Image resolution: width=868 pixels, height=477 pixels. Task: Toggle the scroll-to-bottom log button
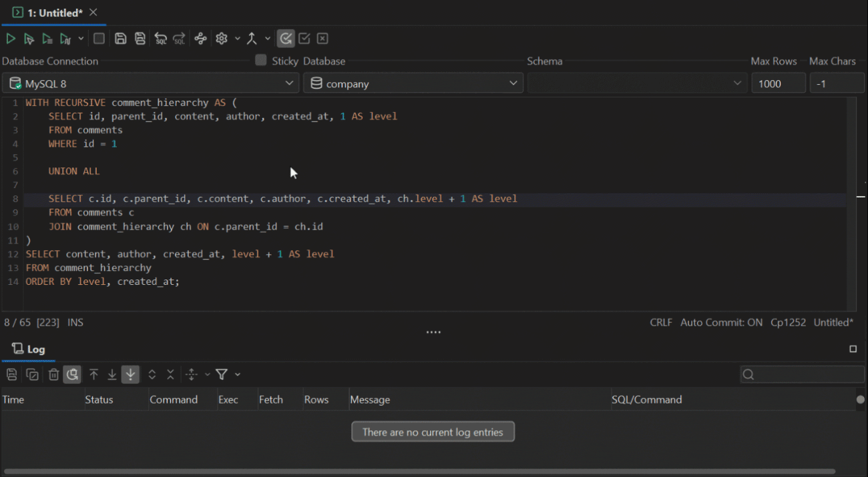[130, 374]
